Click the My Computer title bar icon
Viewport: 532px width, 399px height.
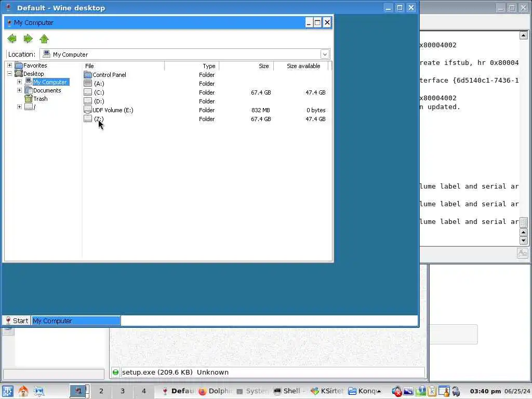point(9,23)
